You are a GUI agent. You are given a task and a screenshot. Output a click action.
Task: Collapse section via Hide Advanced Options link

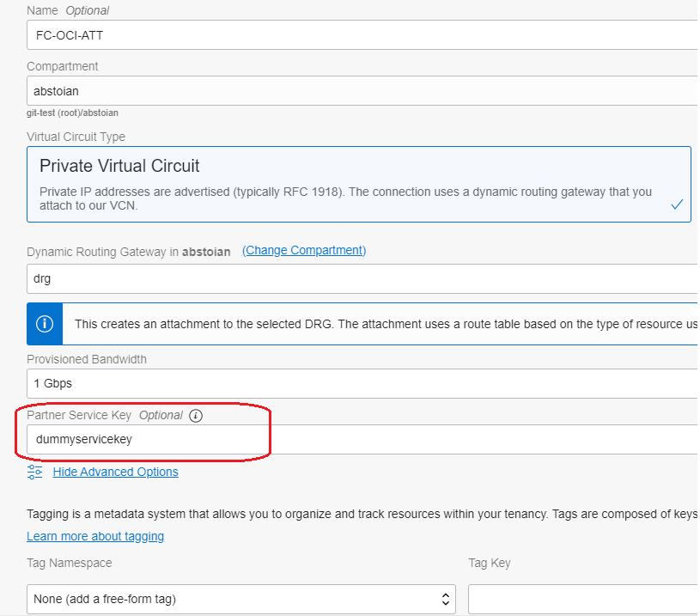[115, 472]
